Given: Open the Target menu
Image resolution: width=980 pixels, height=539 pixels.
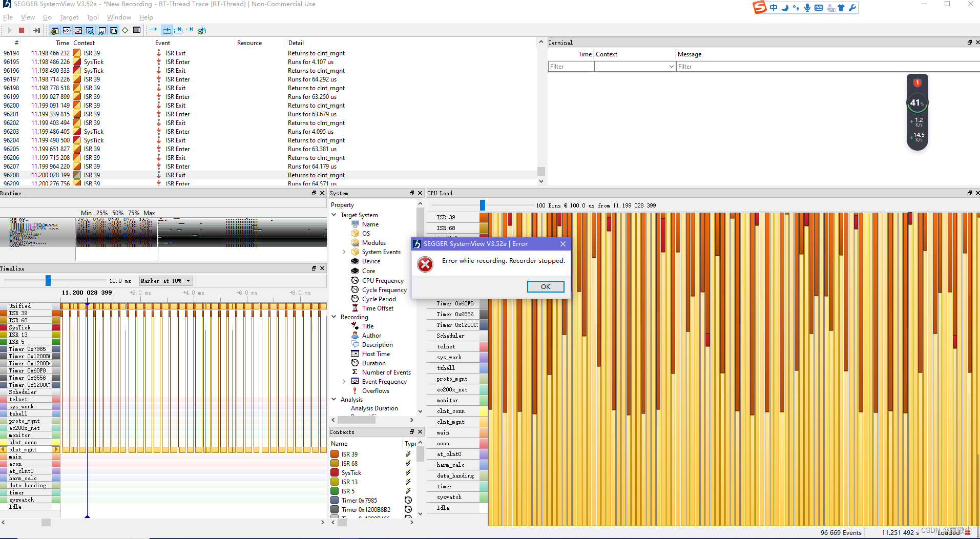Looking at the screenshot, I should (x=69, y=17).
